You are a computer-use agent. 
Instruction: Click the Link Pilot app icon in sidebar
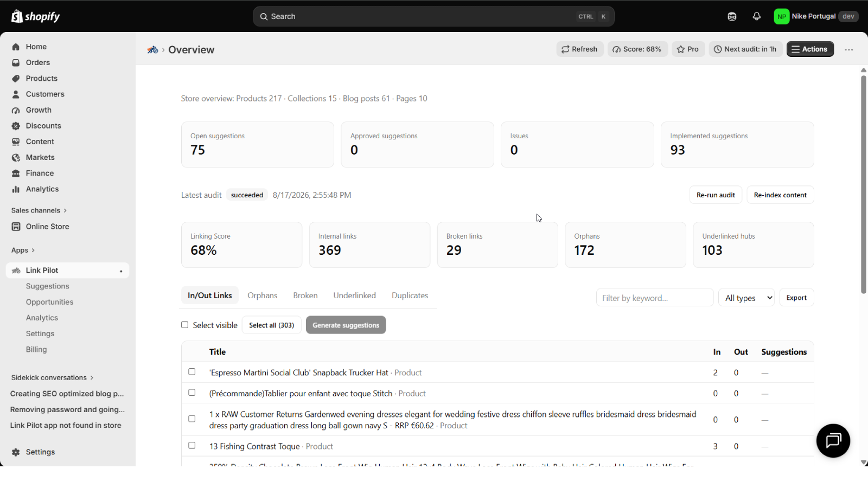16,271
